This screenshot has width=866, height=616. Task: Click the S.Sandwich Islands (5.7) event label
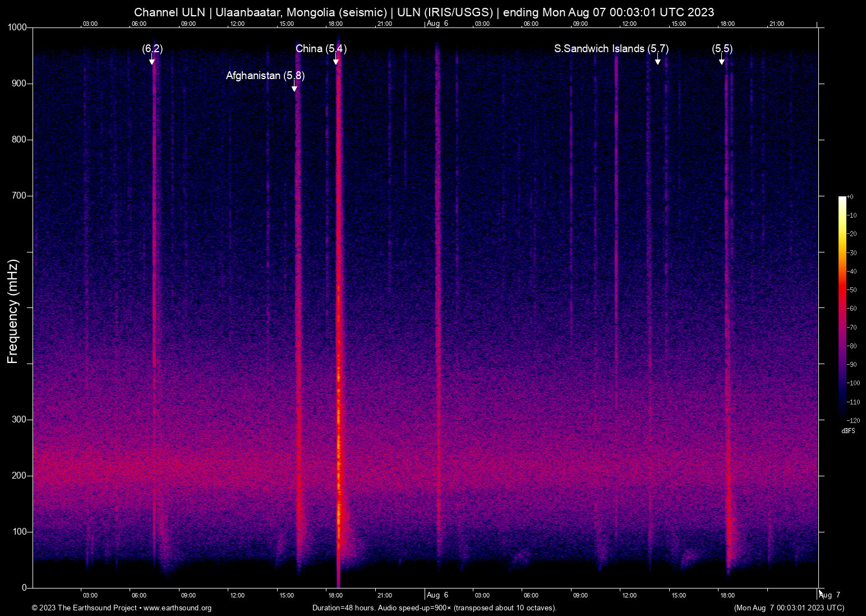pyautogui.click(x=611, y=49)
